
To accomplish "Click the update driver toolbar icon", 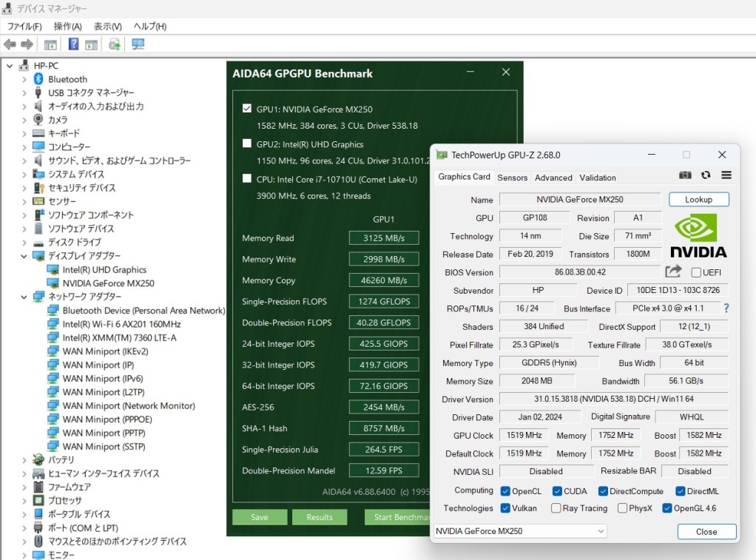I will coord(115,44).
